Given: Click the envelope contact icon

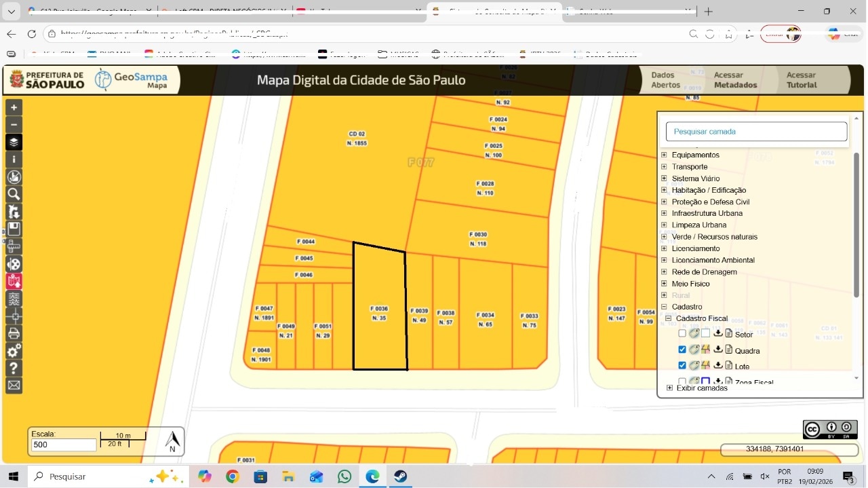Looking at the screenshot, I should click(x=14, y=386).
